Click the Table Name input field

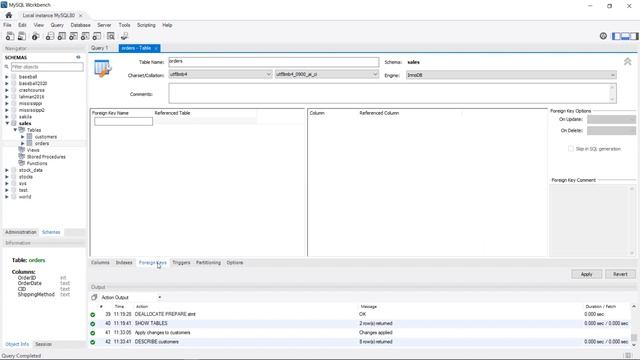pos(273,62)
